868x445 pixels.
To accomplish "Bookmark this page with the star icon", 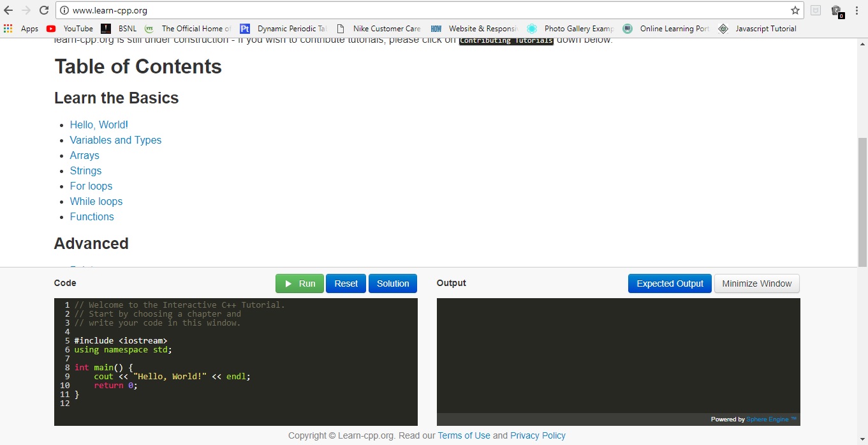I will [795, 10].
